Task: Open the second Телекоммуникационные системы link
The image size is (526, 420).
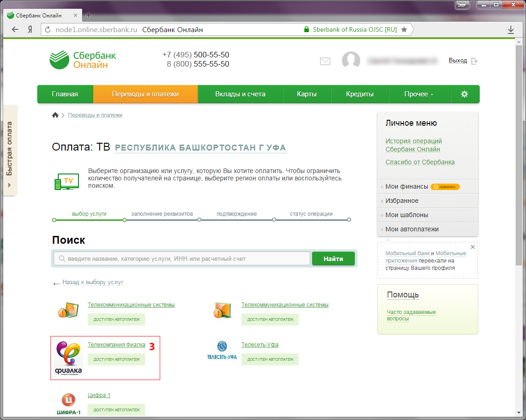Action: (x=285, y=305)
